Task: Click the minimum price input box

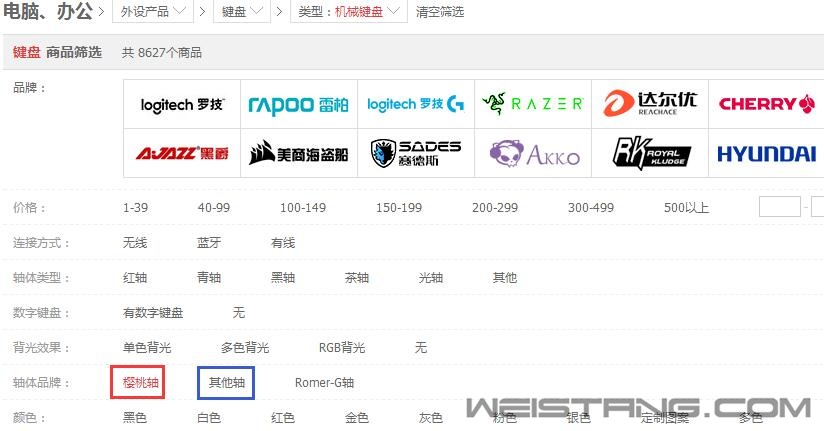Action: click(x=780, y=207)
